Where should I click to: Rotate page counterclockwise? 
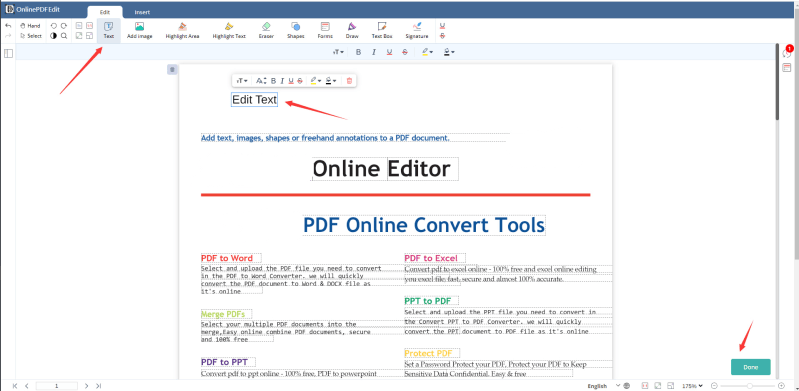[x=54, y=25]
